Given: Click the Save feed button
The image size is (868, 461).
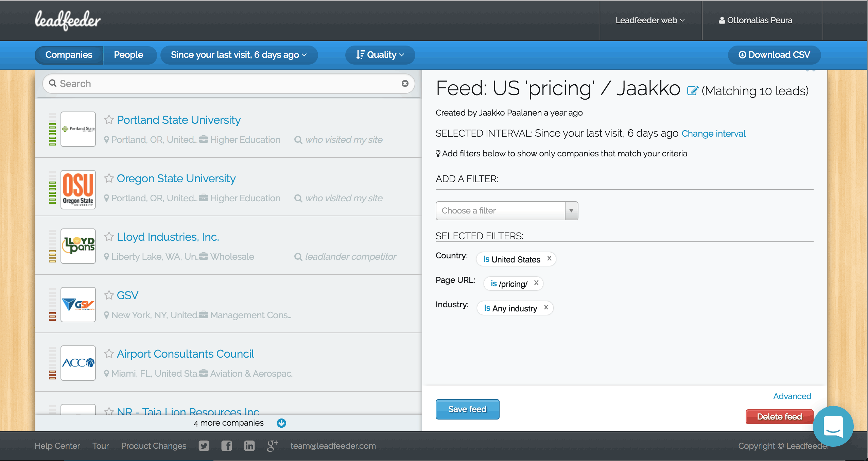Looking at the screenshot, I should click(x=467, y=409).
